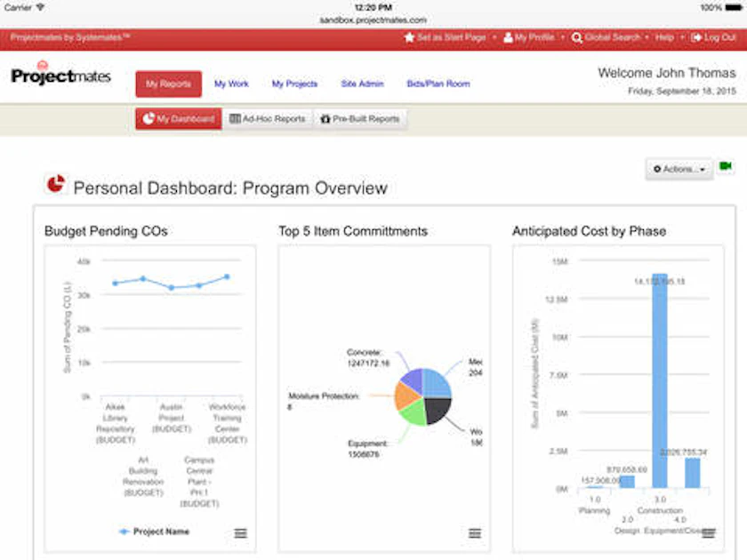The height and width of the screenshot is (560, 747).
Task: Open the My Projects tab
Action: (x=294, y=84)
